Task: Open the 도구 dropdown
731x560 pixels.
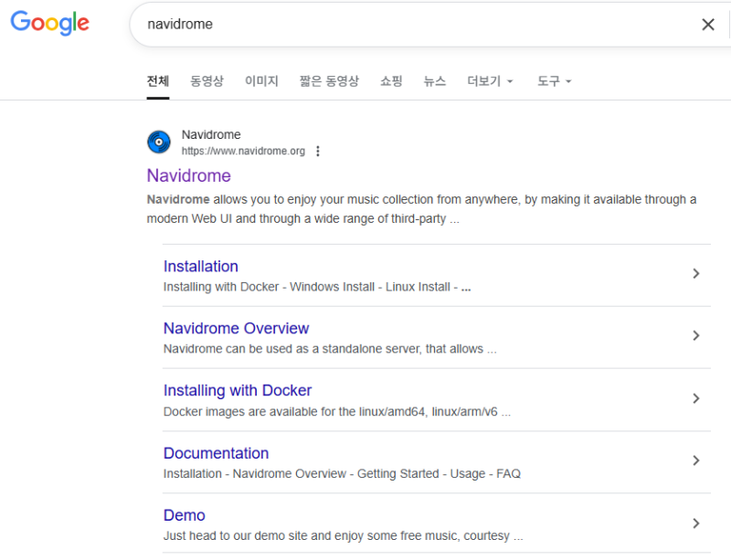Action: pyautogui.click(x=554, y=81)
